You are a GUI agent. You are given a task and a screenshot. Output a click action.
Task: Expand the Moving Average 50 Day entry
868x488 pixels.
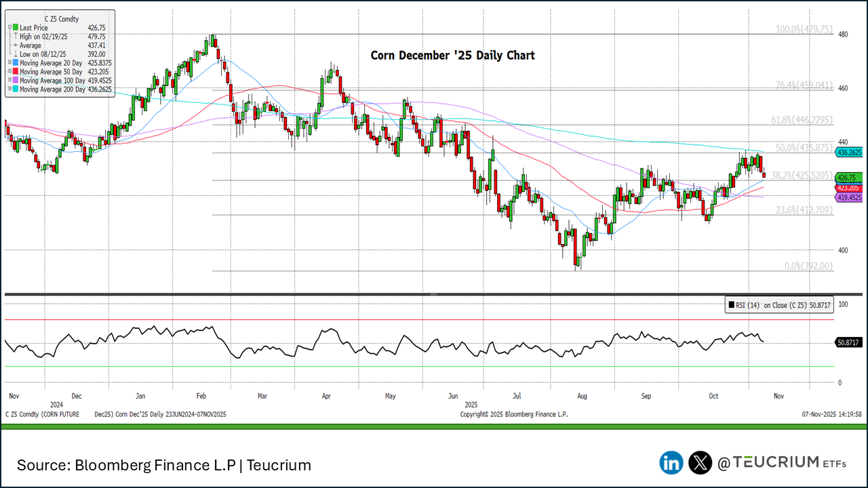point(9,72)
